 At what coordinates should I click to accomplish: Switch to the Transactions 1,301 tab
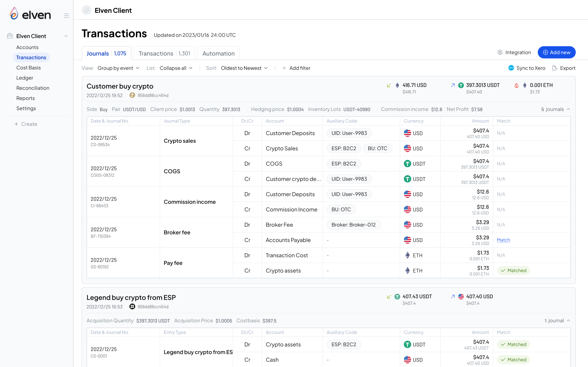pos(164,53)
